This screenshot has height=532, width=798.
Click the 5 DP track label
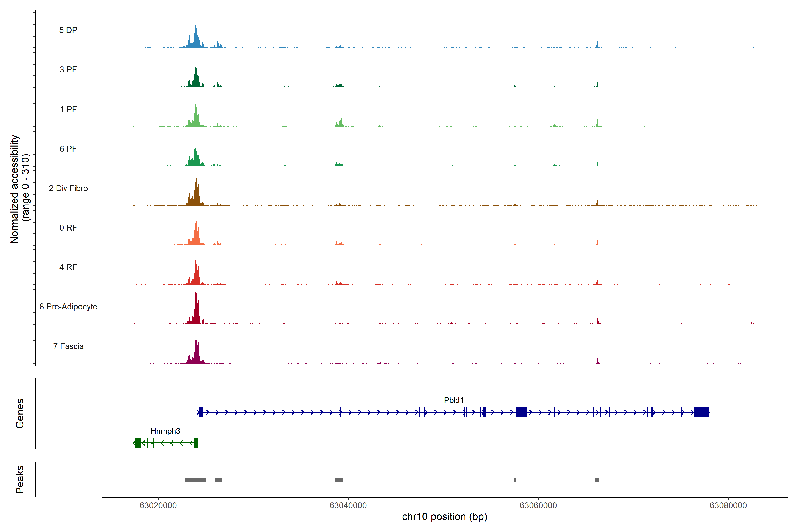68,30
